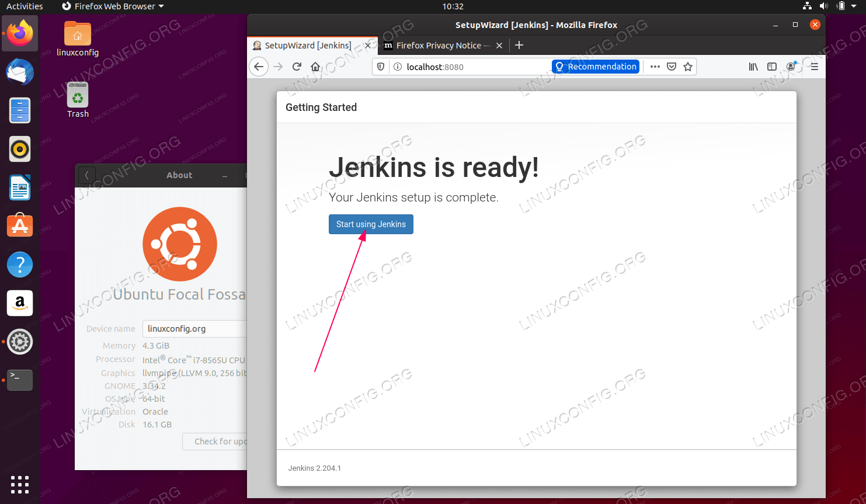Open the Firefox Web Browser app menu

coord(113,6)
